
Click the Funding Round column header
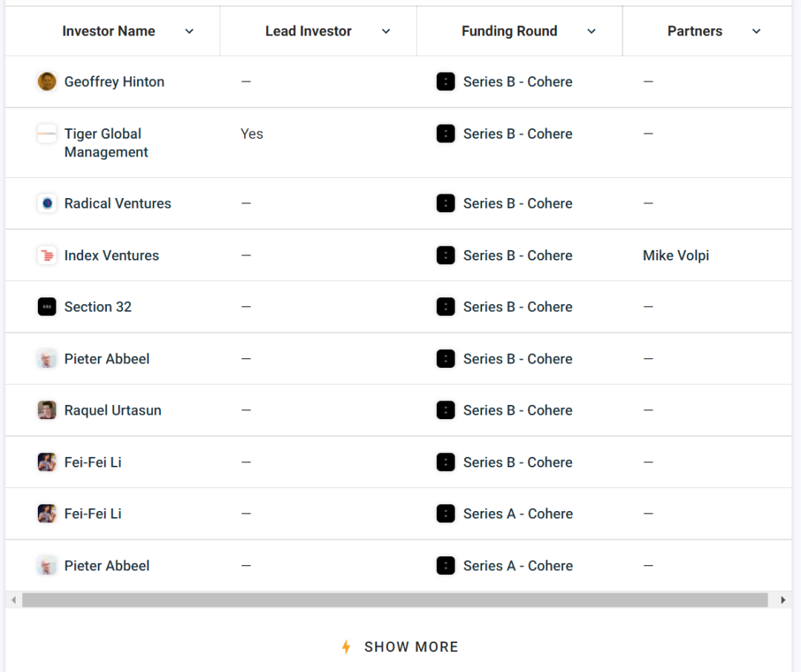pyautogui.click(x=510, y=31)
